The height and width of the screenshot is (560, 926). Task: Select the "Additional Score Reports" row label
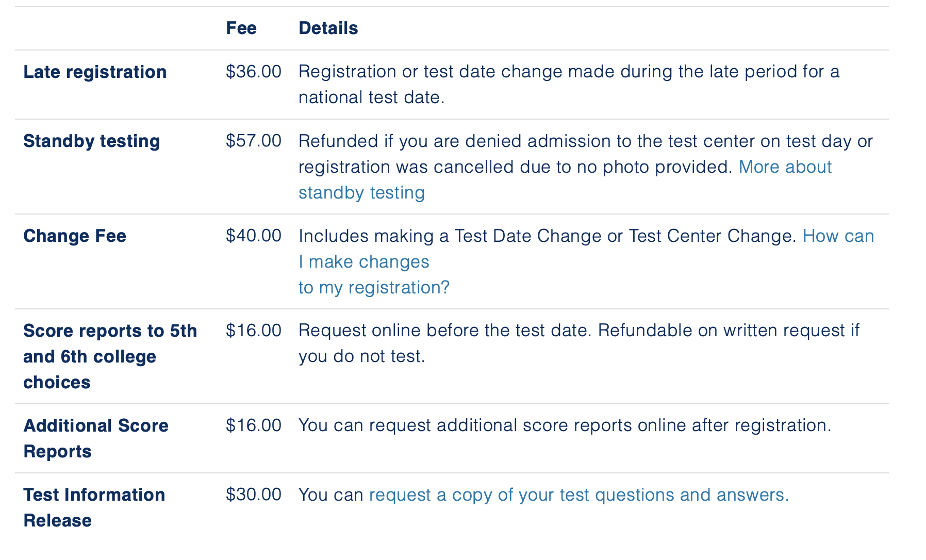pos(96,438)
